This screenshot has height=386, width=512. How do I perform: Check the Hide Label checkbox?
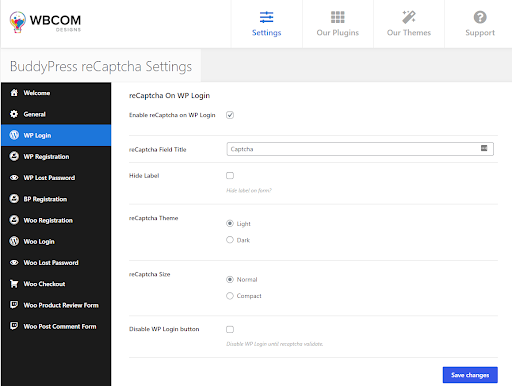(230, 175)
